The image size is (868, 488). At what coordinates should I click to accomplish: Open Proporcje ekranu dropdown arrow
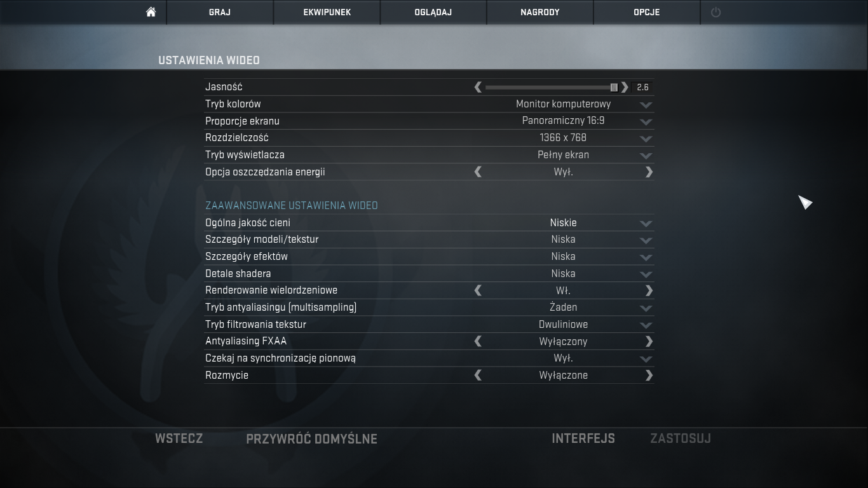click(646, 122)
